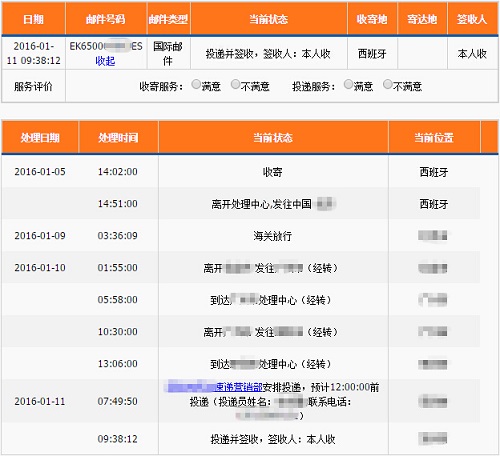Click the 处理日期 column header
The image size is (500, 456).
40,137
